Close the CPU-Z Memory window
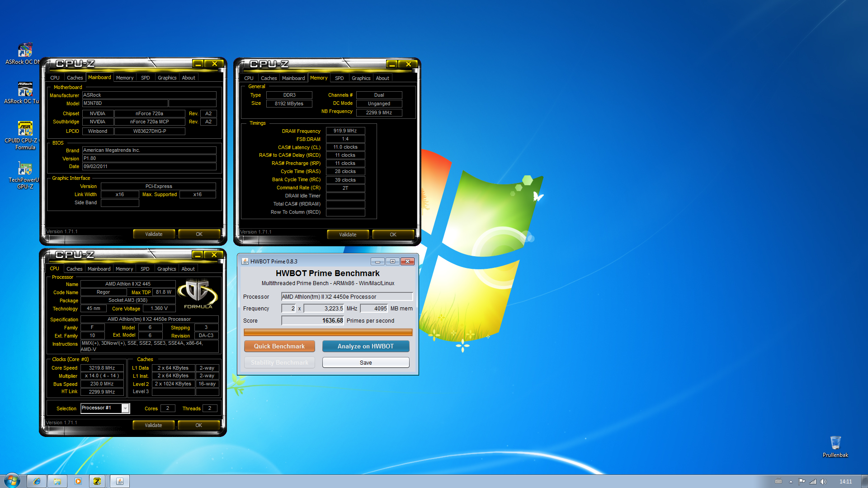The image size is (868, 488). (x=408, y=64)
